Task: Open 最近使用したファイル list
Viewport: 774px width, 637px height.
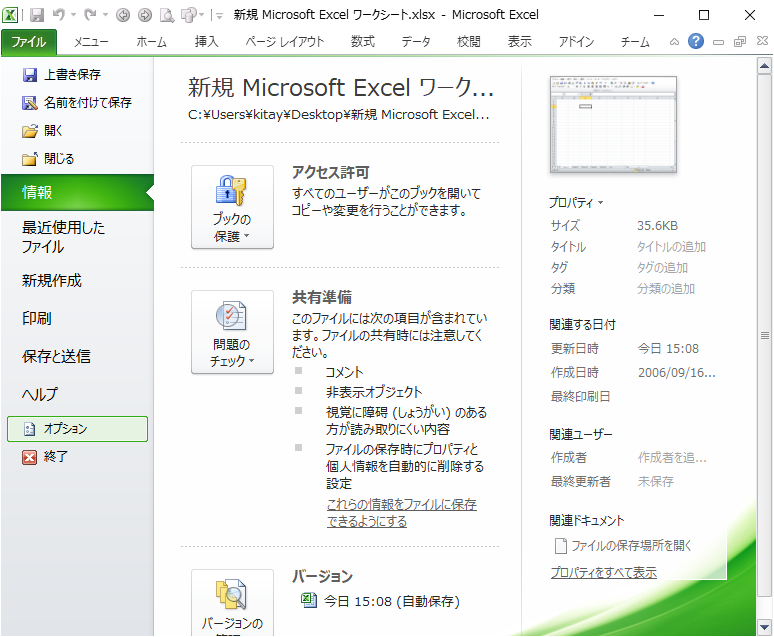Action: click(x=63, y=237)
